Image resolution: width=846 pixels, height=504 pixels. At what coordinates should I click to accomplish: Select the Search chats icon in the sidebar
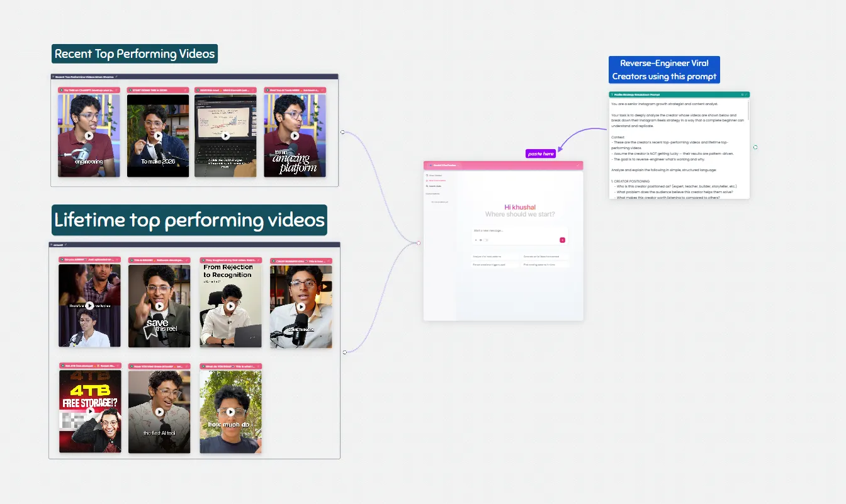click(x=434, y=186)
